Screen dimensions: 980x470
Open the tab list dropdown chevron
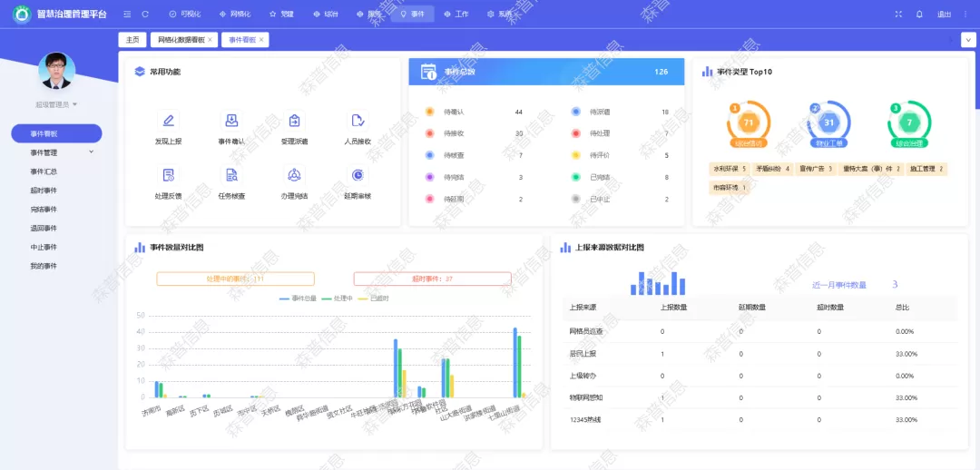968,39
